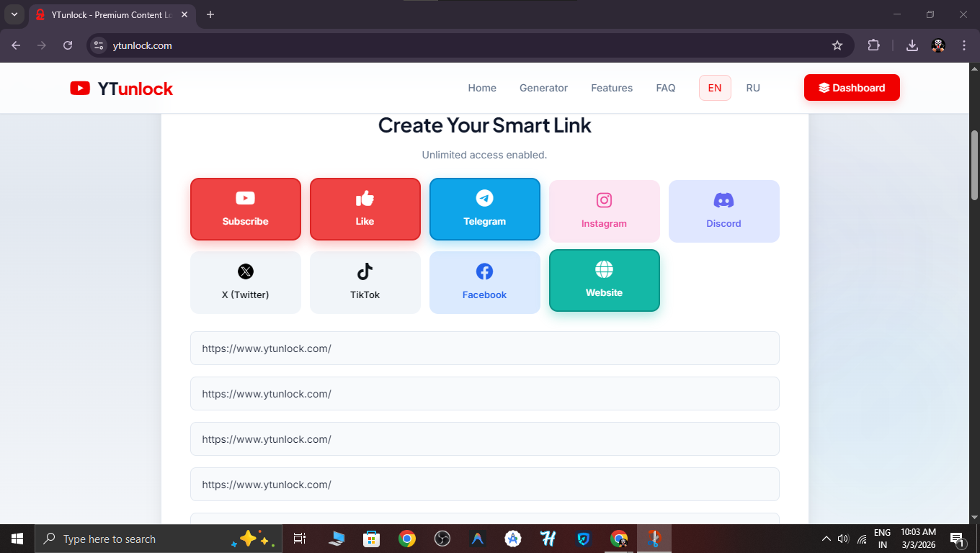This screenshot has width=980, height=553.
Task: Choose the TikTok platform card
Action: (365, 282)
